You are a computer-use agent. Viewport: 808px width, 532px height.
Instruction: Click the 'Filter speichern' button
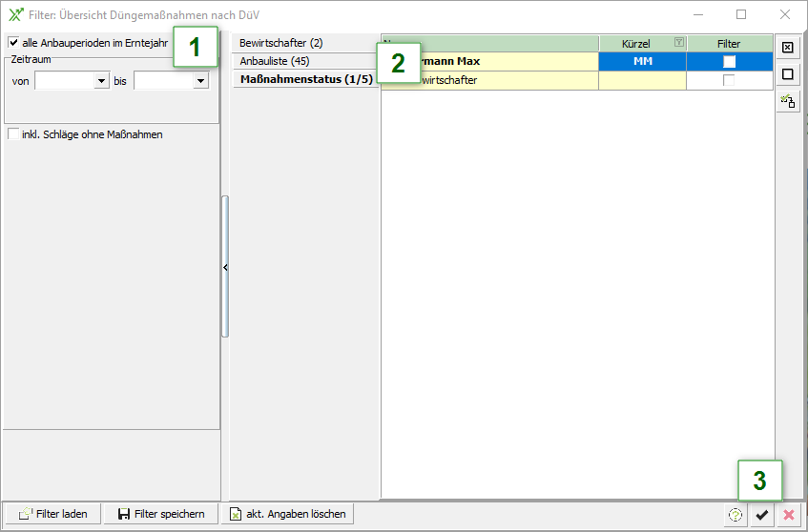[160, 514]
